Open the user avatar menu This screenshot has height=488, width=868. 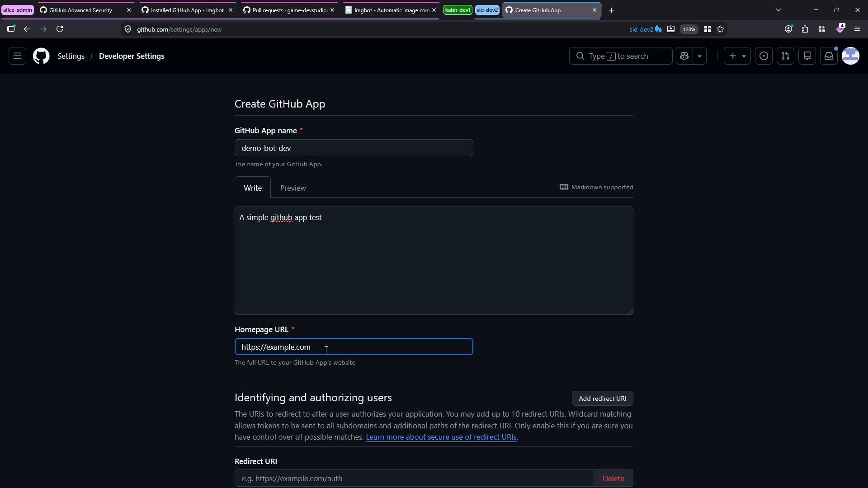coord(851,56)
